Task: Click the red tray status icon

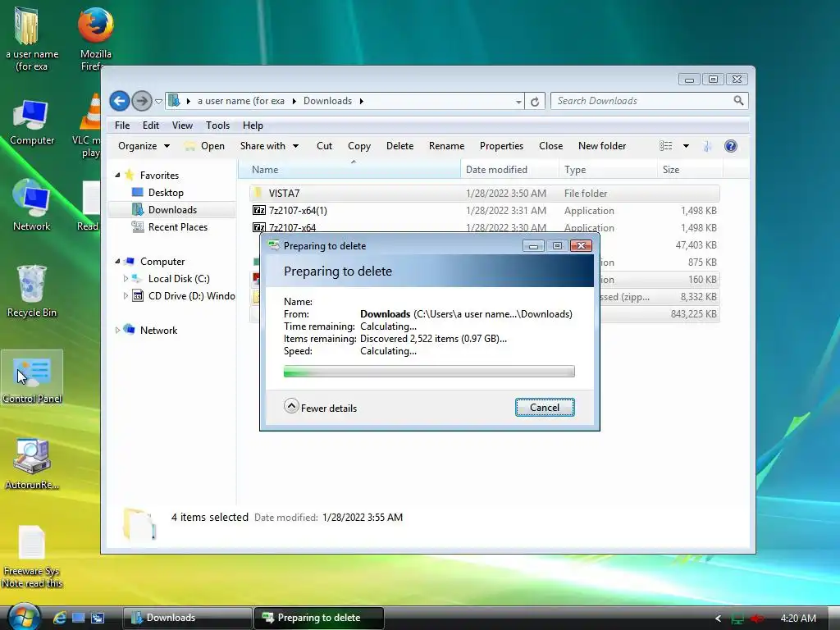Action: pos(757,619)
